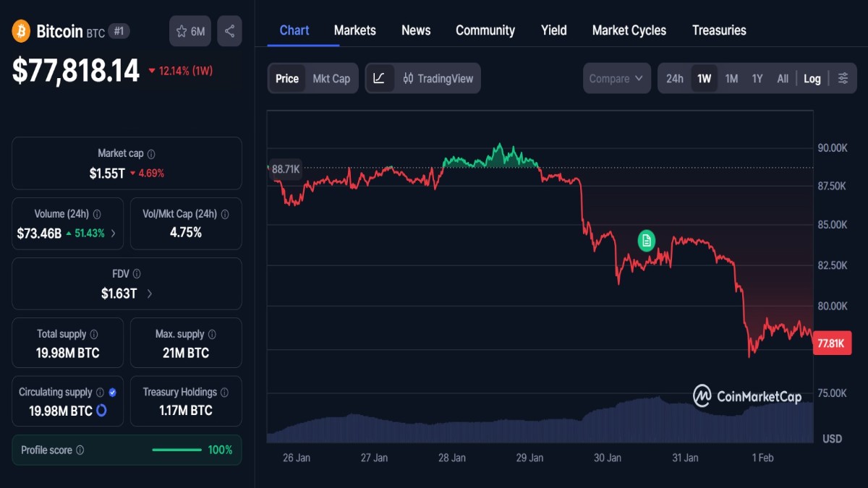Image resolution: width=868 pixels, height=488 pixels.
Task: Switch the chart to Mkt Cap mode
Action: point(331,78)
